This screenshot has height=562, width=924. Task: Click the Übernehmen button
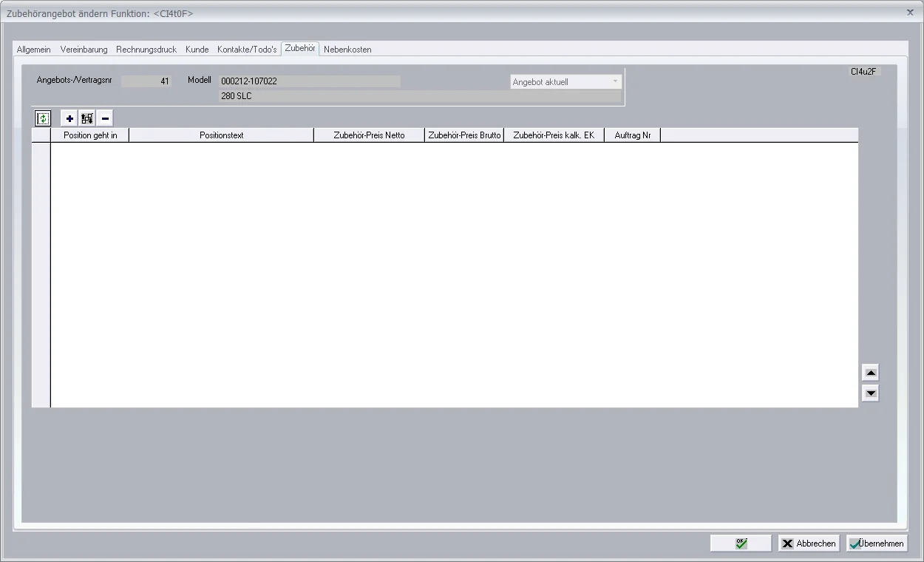point(877,543)
